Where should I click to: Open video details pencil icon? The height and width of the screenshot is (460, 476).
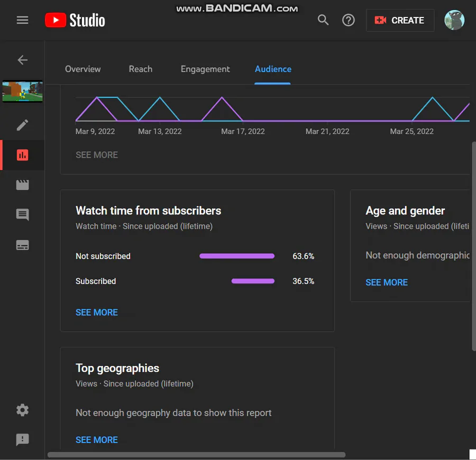point(22,125)
